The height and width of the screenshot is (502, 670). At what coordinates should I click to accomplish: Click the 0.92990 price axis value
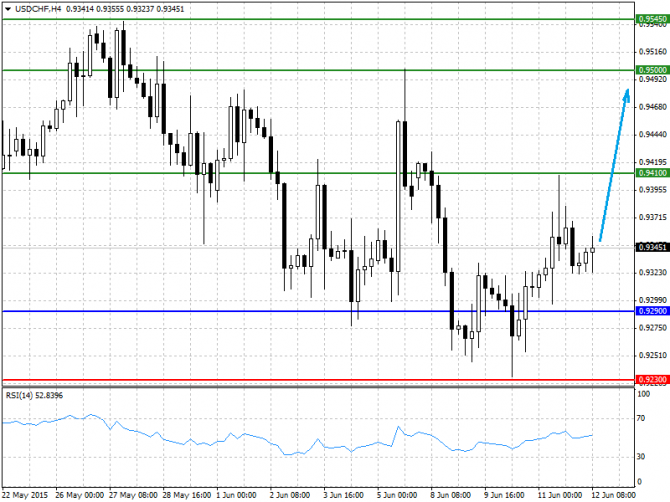(x=652, y=300)
